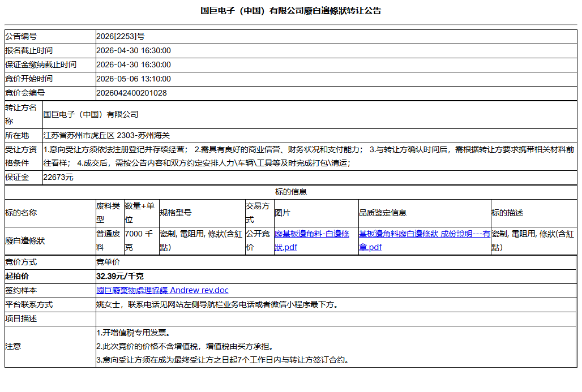Click the 品质鉴定信息 column header
Viewport: 582px width, 392px height.
(383, 213)
